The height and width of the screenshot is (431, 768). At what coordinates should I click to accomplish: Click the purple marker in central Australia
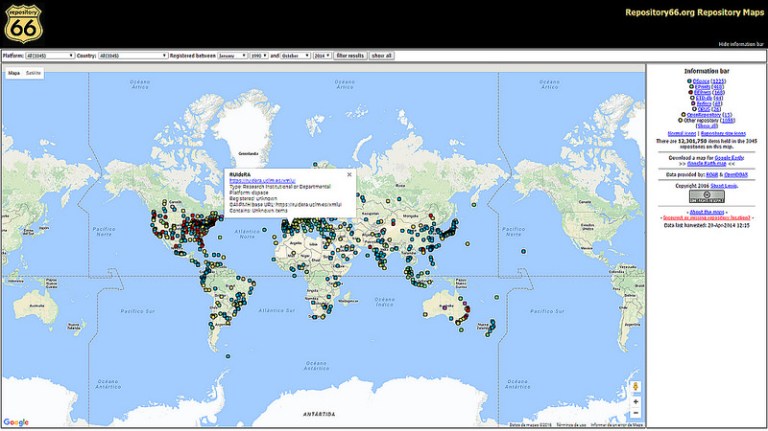point(445,308)
